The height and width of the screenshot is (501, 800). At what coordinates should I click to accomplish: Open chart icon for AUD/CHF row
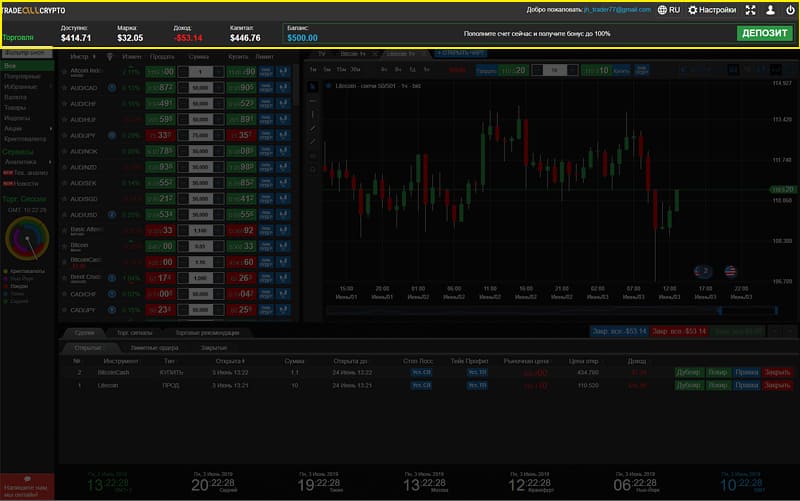point(283,104)
